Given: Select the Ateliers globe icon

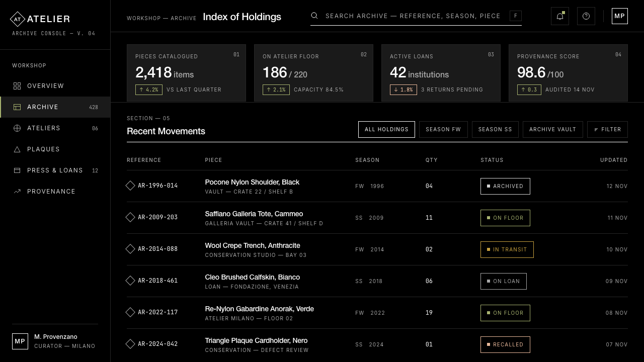Looking at the screenshot, I should coord(17,128).
